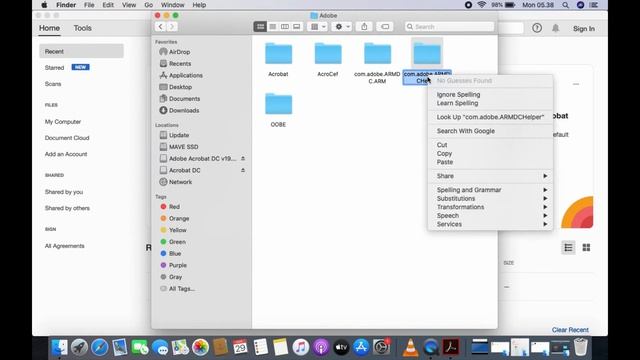Click the Share icon in Finder toolbar
640x360 pixels.
pyautogui.click(x=364, y=27)
